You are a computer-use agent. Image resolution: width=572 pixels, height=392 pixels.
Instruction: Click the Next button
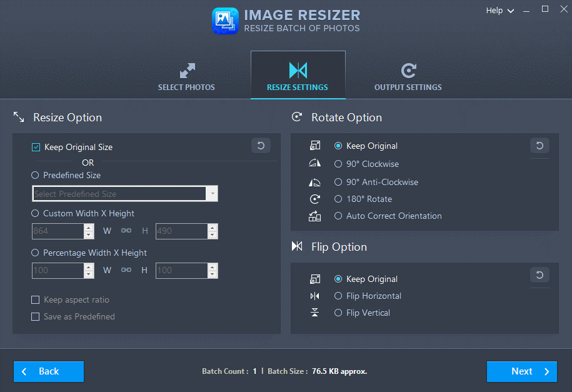(x=521, y=371)
